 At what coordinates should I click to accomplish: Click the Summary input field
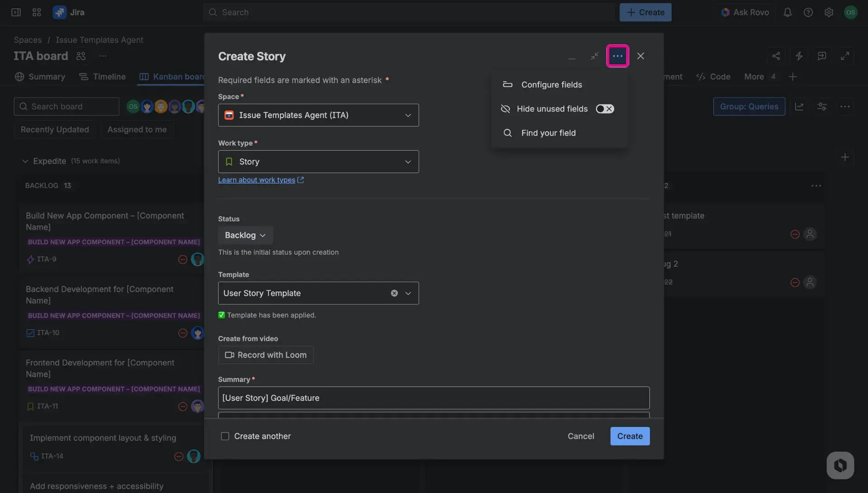[x=433, y=398]
